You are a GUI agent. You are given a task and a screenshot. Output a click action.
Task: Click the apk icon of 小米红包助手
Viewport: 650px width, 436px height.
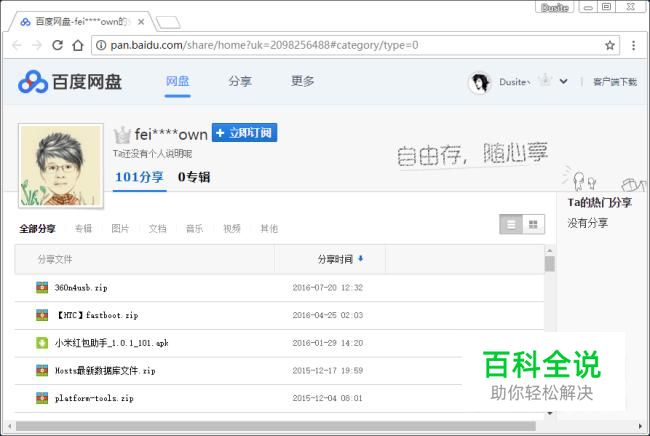point(42,343)
